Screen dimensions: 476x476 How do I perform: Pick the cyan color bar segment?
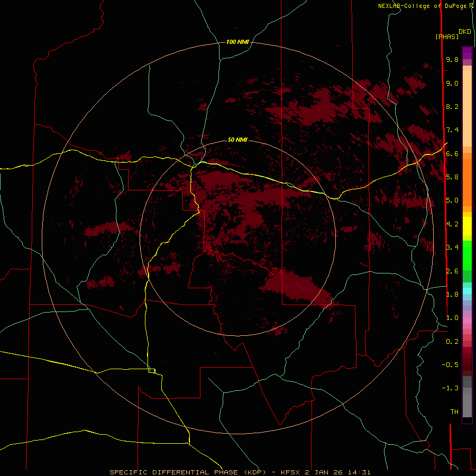(x=467, y=291)
